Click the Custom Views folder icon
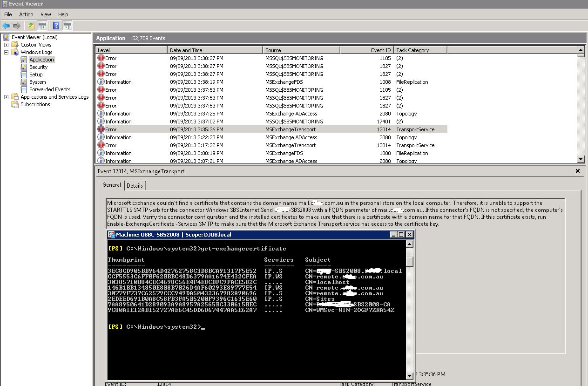 (15, 45)
